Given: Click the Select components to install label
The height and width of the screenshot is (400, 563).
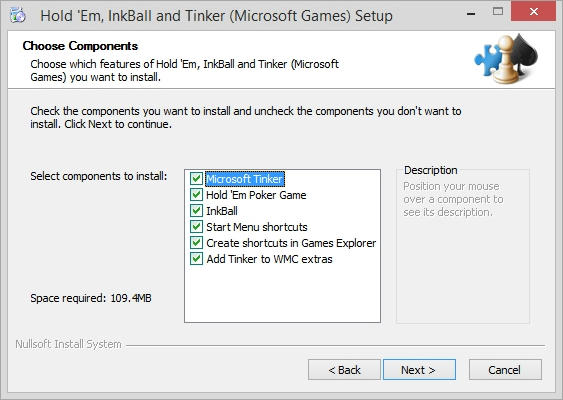Looking at the screenshot, I should pyautogui.click(x=99, y=176).
